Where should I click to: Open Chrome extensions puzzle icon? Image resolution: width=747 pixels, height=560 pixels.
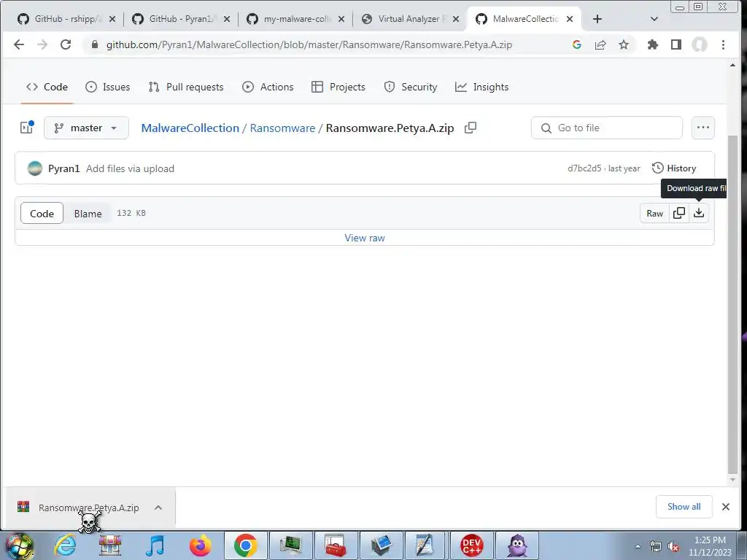tap(653, 44)
